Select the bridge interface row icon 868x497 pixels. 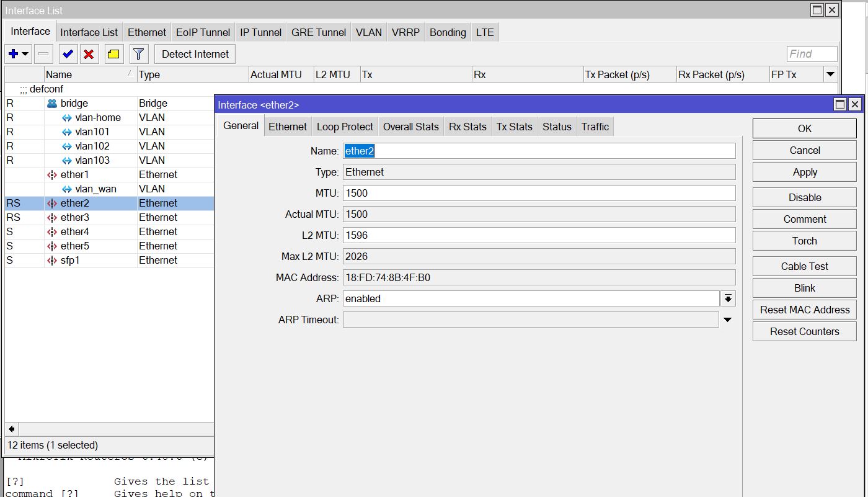point(52,104)
